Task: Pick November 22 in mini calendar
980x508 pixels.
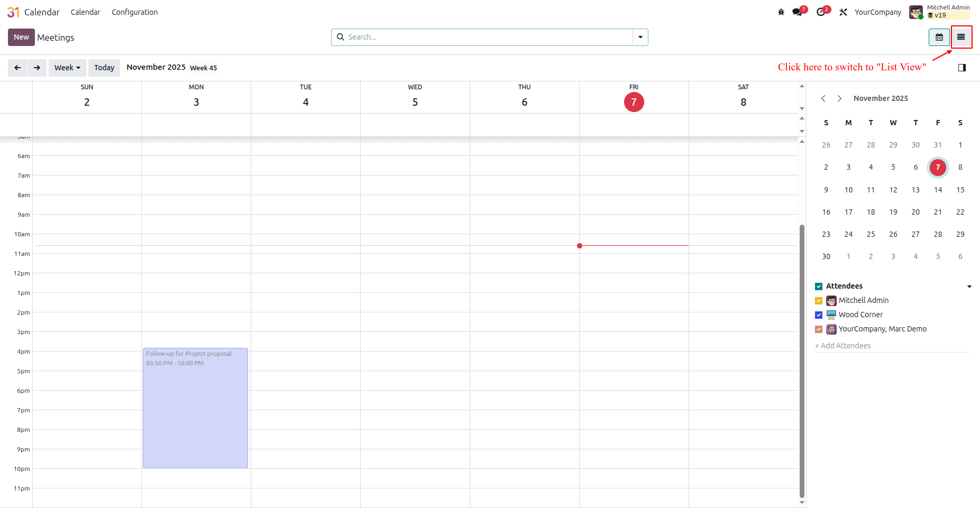Action: 960,212
